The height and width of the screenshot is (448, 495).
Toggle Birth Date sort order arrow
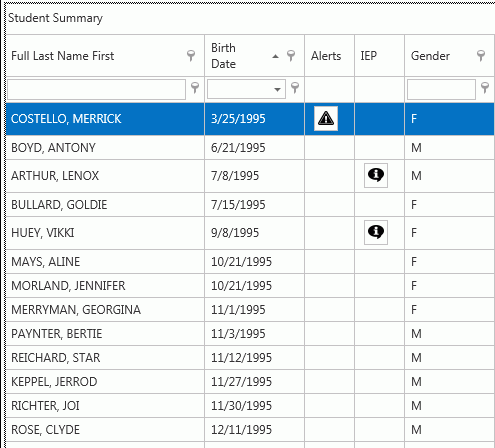(x=275, y=56)
